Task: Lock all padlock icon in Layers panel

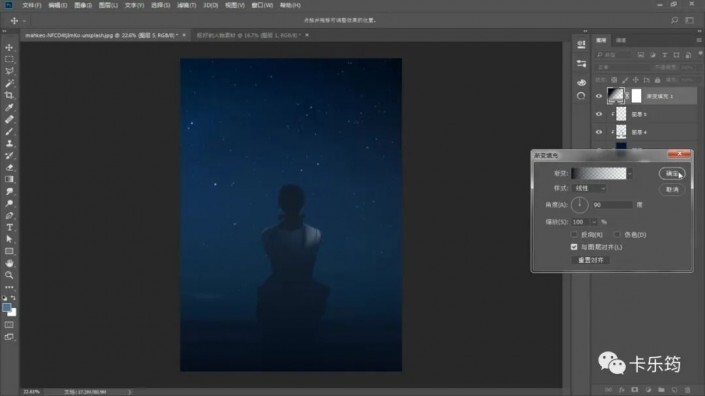Action: point(657,80)
